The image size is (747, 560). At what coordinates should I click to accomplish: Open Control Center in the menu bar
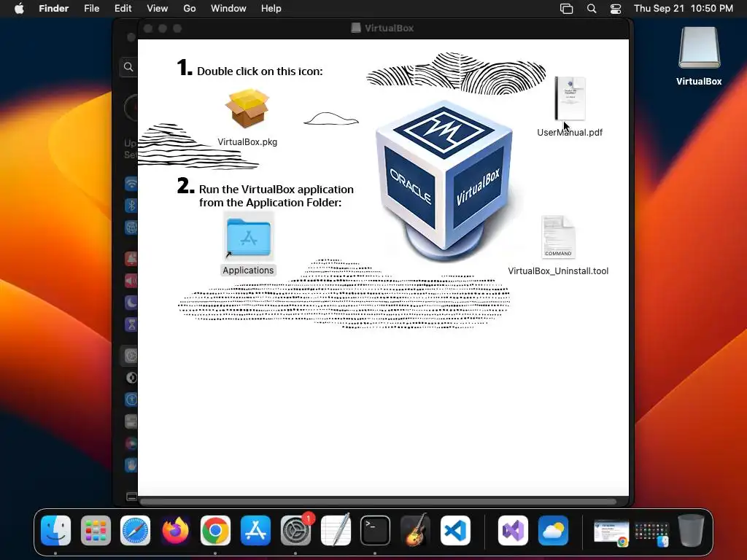(x=616, y=9)
